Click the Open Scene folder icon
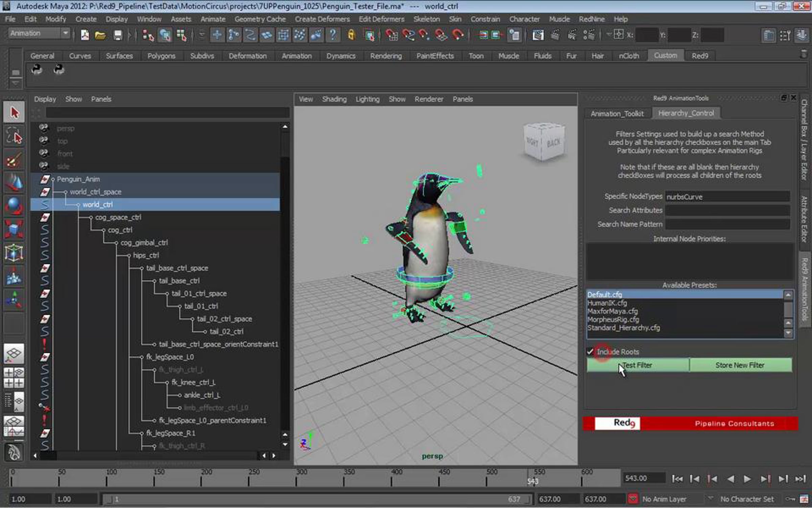812x508 pixels. coord(100,35)
